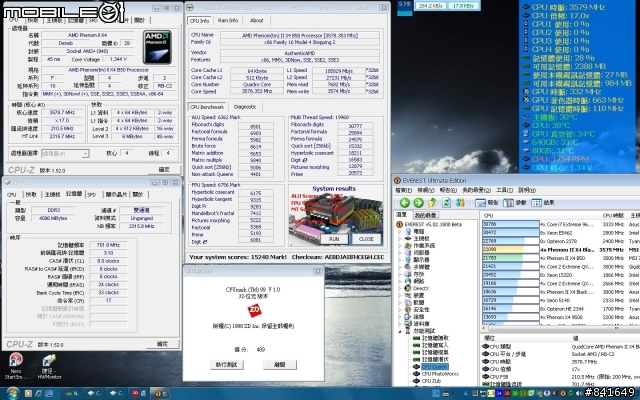This screenshot has width=640, height=400.
Task: Select 資料庫 in EVEREST tree
Action: [422, 324]
